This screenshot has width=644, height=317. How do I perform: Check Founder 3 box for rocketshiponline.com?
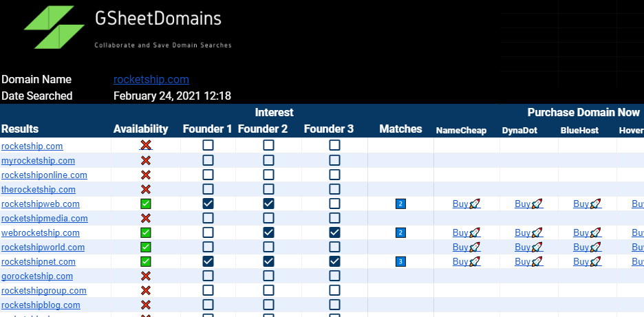click(335, 175)
